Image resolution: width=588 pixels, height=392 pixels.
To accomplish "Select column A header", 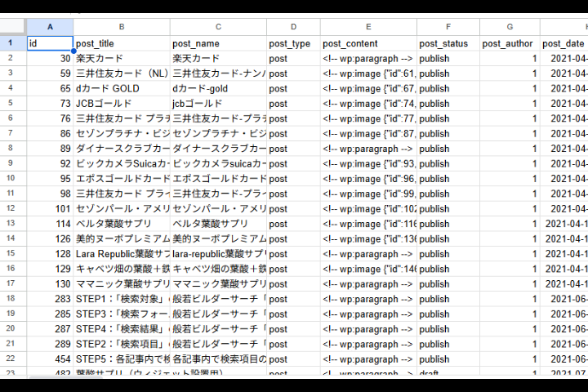I will pos(50,27).
